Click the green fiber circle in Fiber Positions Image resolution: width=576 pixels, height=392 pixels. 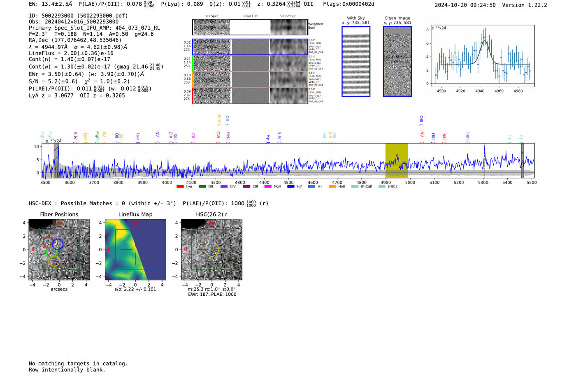[51, 252]
